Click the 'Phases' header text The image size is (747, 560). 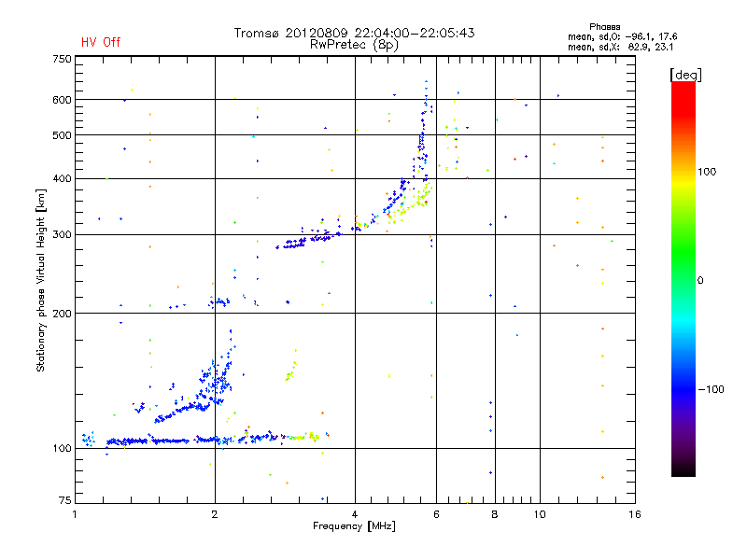click(604, 27)
